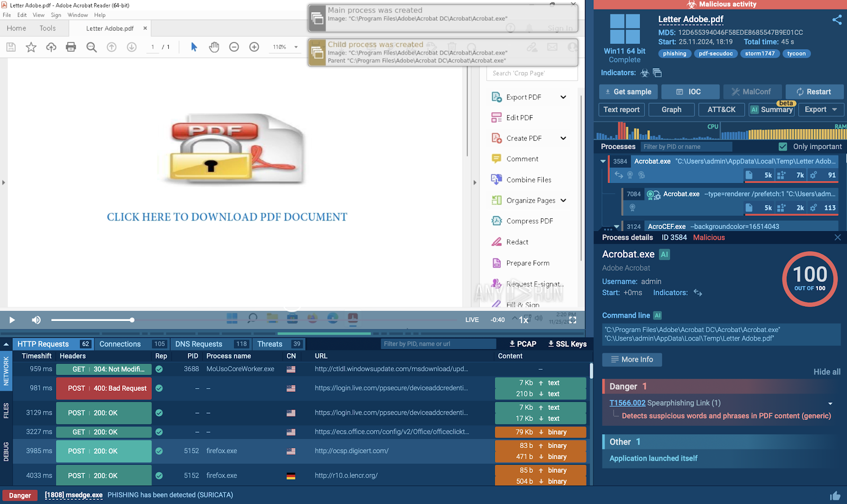Screen dimensions: 847x504
Task: Click the Acrobat save icon
Action: [11, 47]
